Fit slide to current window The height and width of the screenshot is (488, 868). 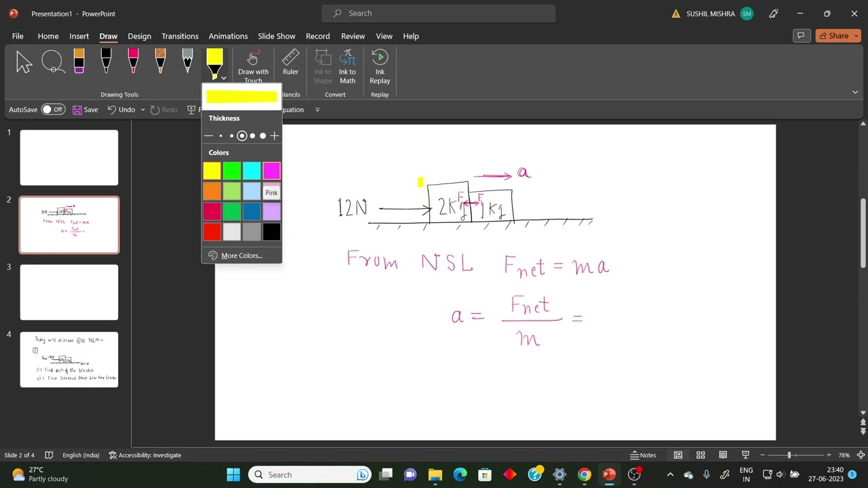coord(861,455)
